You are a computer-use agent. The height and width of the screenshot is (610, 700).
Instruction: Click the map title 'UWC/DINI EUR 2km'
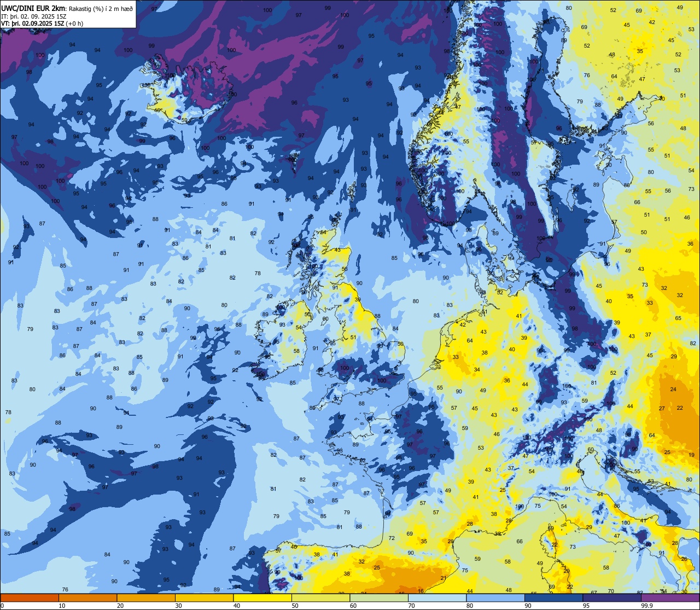point(33,8)
